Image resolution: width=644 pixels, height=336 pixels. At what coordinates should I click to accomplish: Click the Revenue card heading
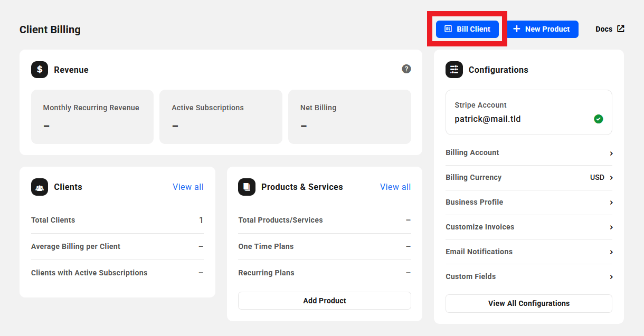coord(71,70)
